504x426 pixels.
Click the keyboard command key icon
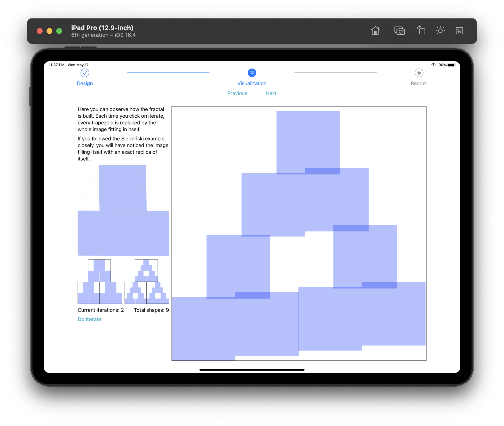click(x=459, y=31)
